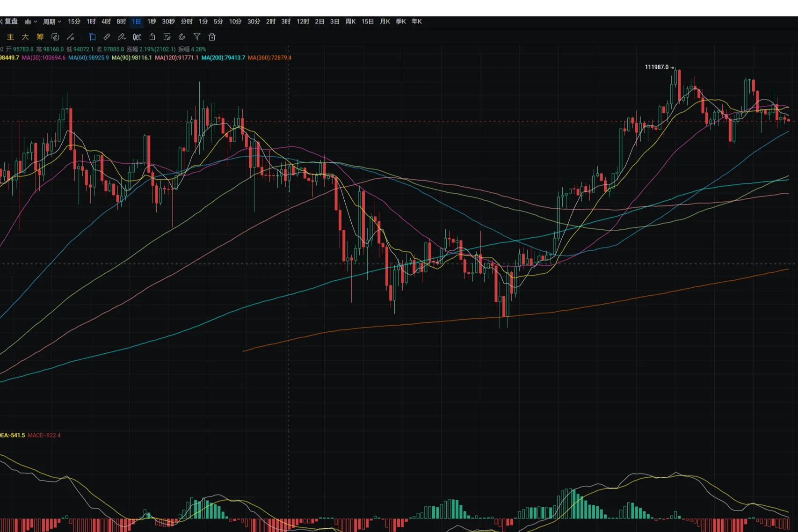Select the 1日 daily timeframe
798x532 pixels.
(x=136, y=22)
